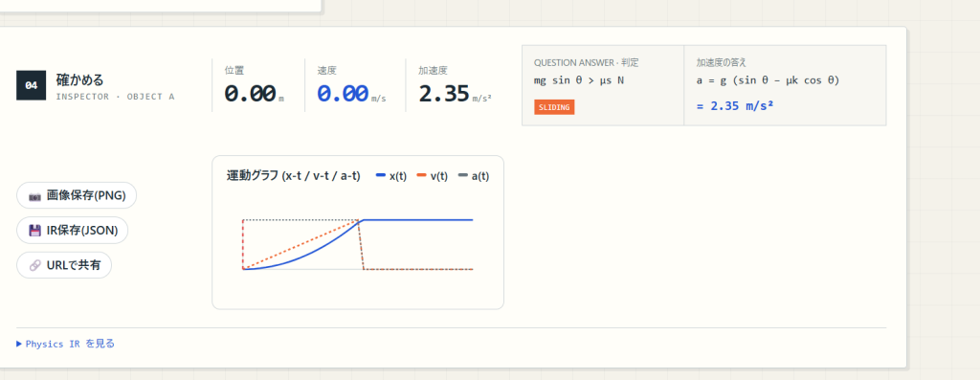Click the formula a = g (sin θ − μk cos θ)
This screenshot has height=380, width=980.
(x=768, y=80)
